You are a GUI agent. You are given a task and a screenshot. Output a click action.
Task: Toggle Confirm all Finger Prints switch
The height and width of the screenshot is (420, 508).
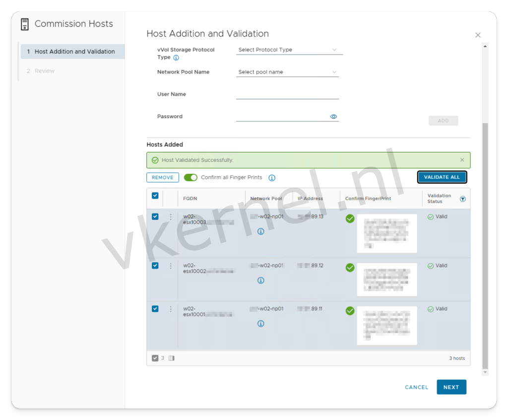point(190,178)
